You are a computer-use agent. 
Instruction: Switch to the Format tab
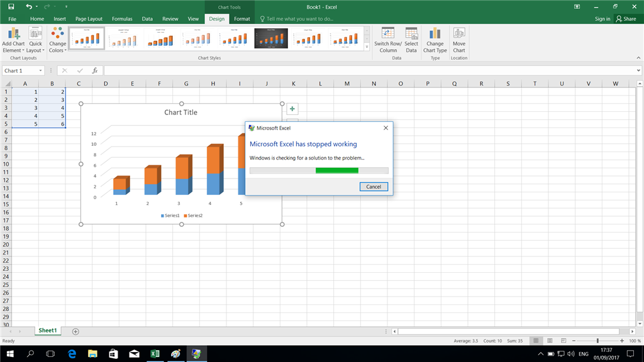click(242, 19)
